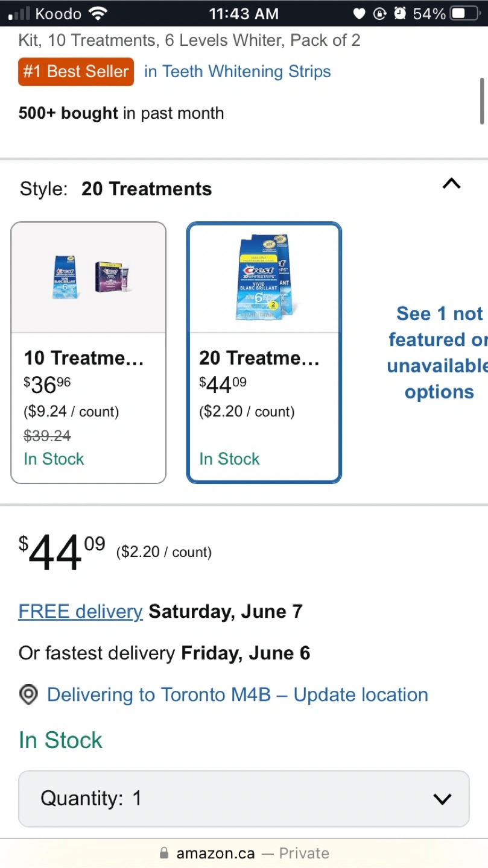Viewport: 488px width, 868px height.
Task: Open the Quantity dropdown
Action: click(244, 799)
